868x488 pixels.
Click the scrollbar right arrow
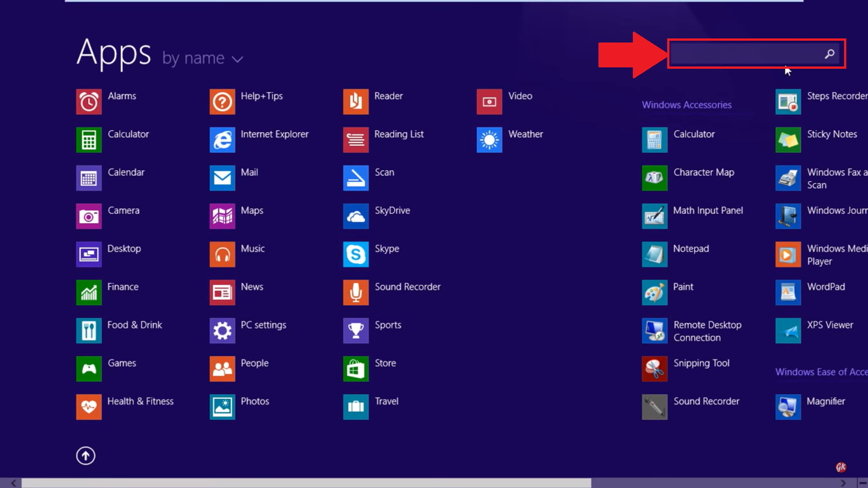point(844,483)
